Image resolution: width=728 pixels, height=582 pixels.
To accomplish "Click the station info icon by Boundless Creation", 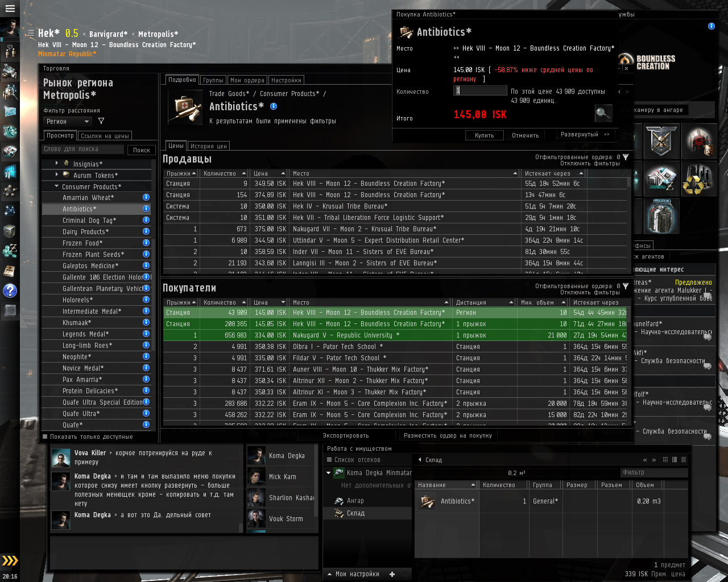I will [711, 26].
